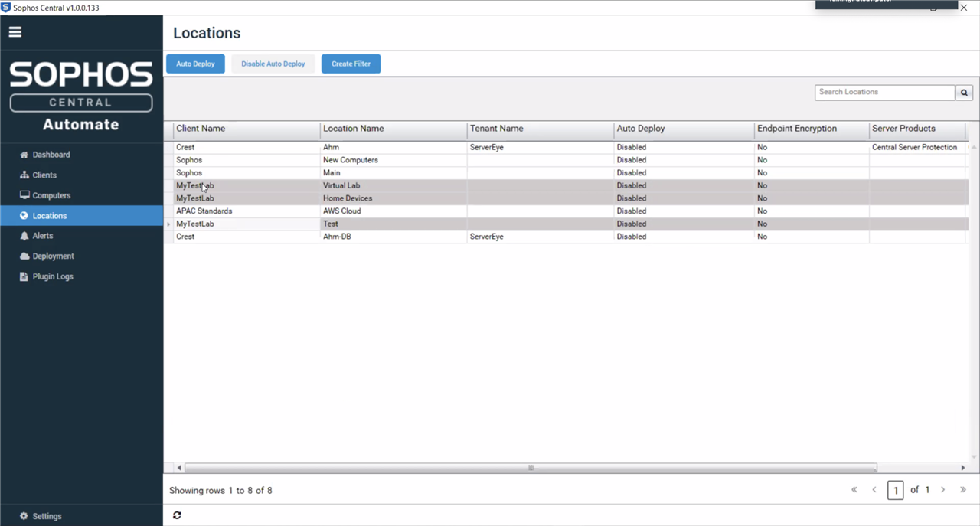Click Disabled status in AWS Cloud row
The width and height of the screenshot is (980, 526).
click(x=632, y=211)
